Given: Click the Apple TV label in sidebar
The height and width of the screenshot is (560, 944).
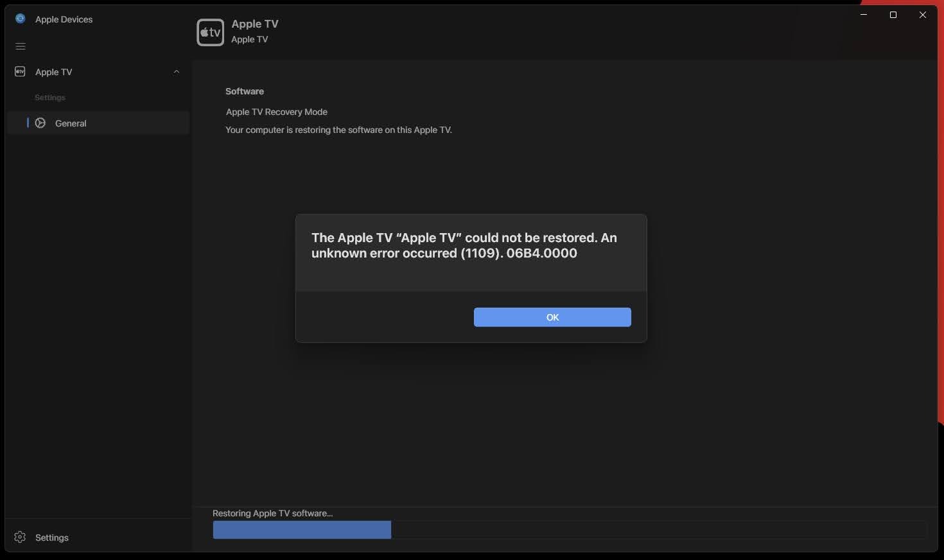Looking at the screenshot, I should 53,72.
